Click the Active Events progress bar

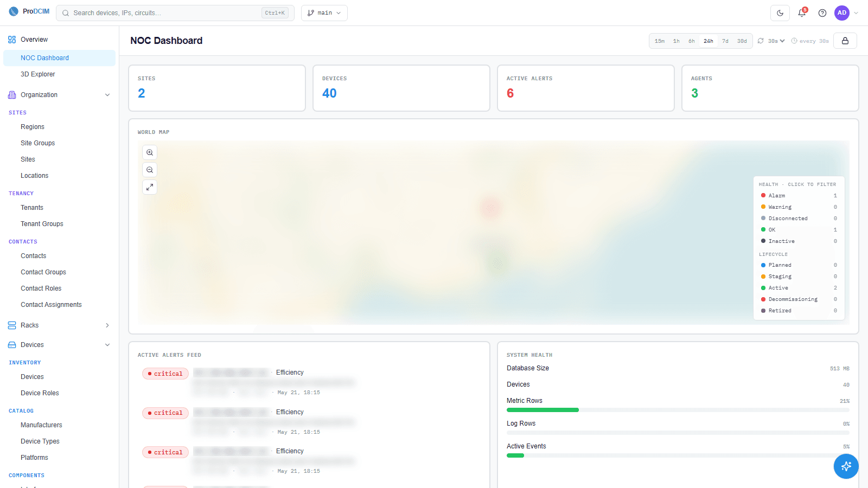click(x=678, y=455)
